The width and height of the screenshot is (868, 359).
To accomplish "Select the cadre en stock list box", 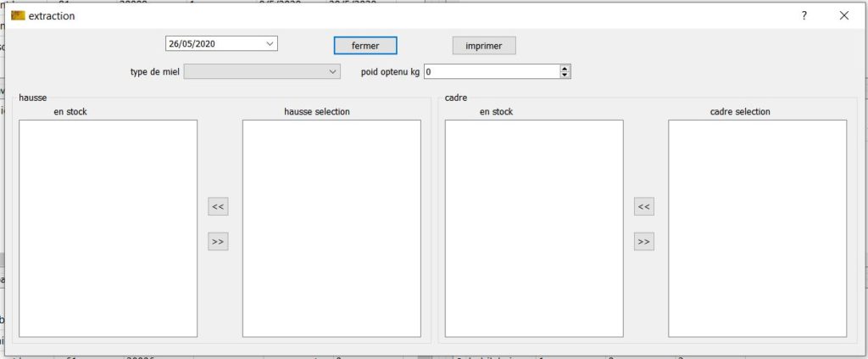I will (534, 228).
